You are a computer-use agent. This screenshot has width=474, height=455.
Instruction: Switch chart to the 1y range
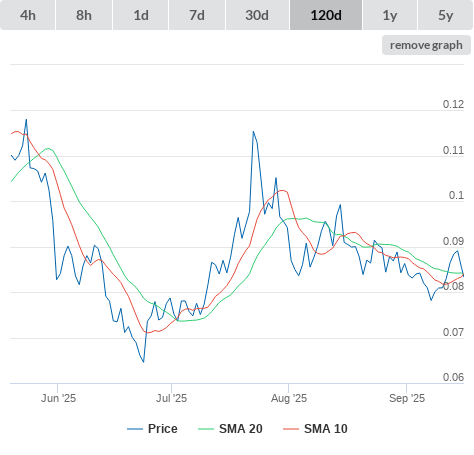pos(390,15)
